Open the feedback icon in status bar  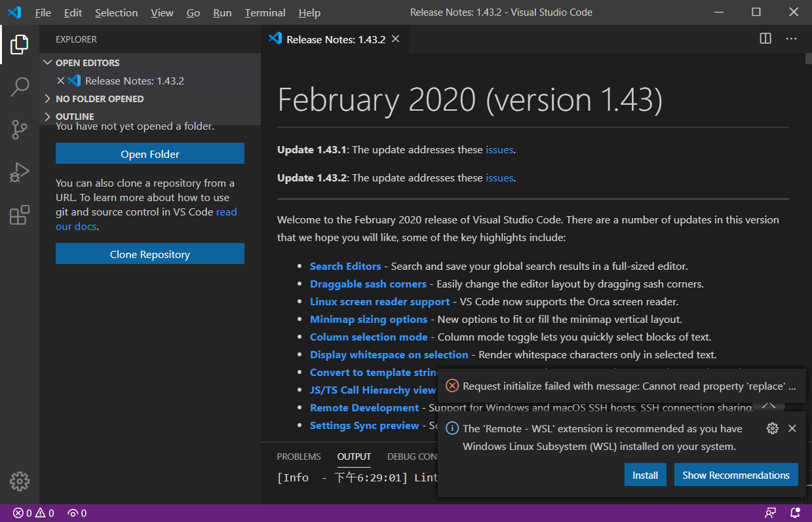point(771,513)
